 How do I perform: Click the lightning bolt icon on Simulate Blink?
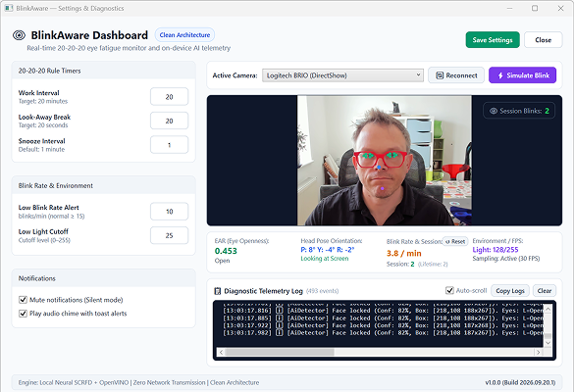pos(500,75)
